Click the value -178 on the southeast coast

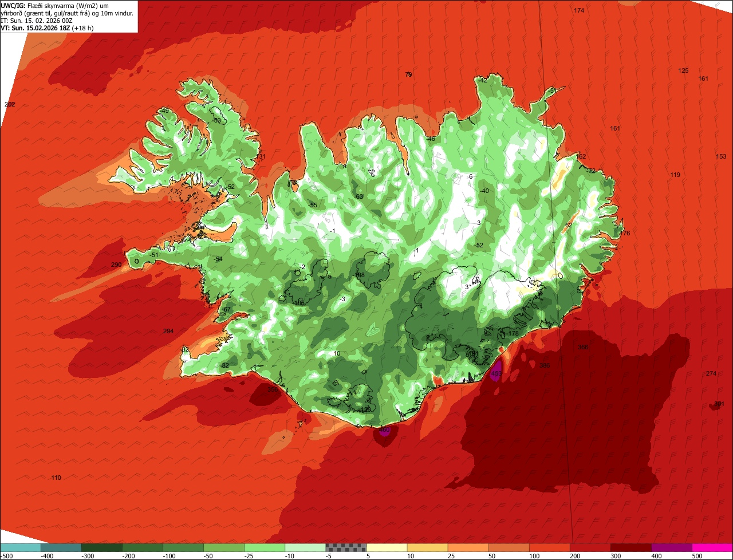tap(511, 333)
